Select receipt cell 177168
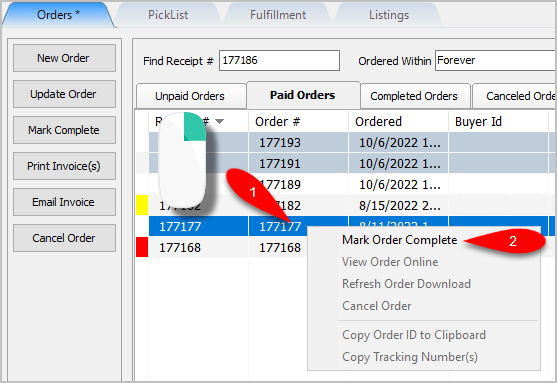Viewport: 557px width, 383px height. coord(198,247)
